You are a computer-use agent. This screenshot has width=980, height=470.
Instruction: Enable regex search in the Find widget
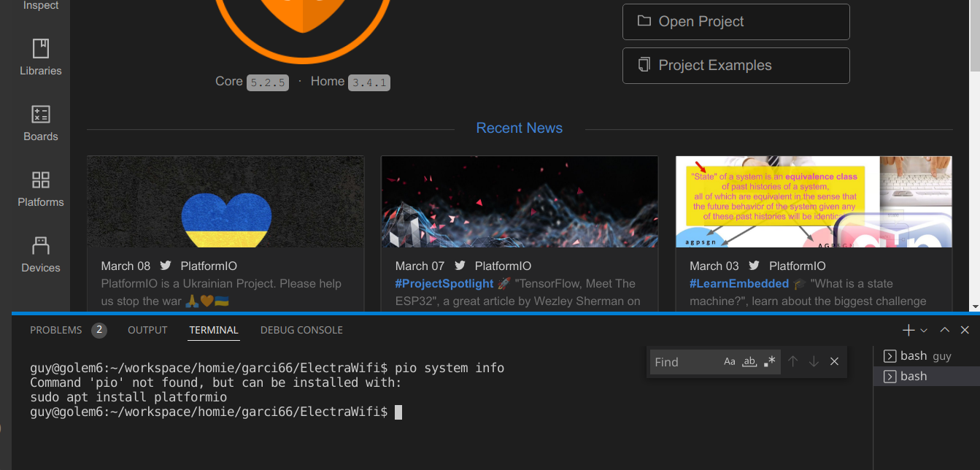coord(769,361)
